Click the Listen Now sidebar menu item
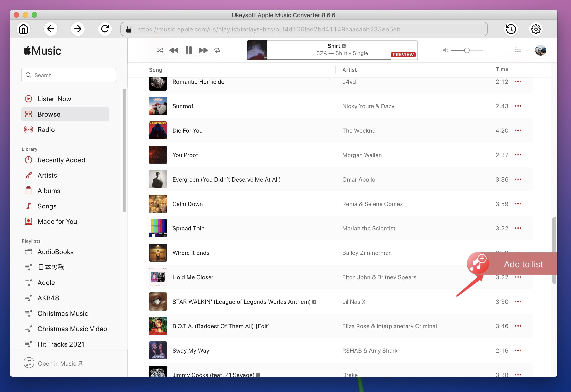This screenshot has height=392, width=571. point(54,98)
